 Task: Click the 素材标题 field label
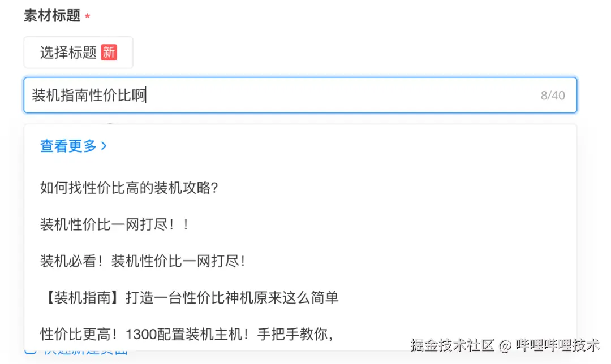[52, 16]
